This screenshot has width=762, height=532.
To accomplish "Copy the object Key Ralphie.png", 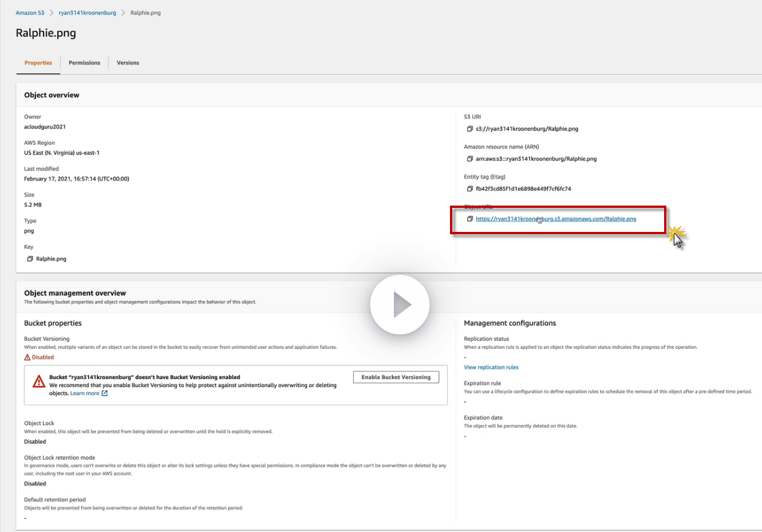I will 30,259.
